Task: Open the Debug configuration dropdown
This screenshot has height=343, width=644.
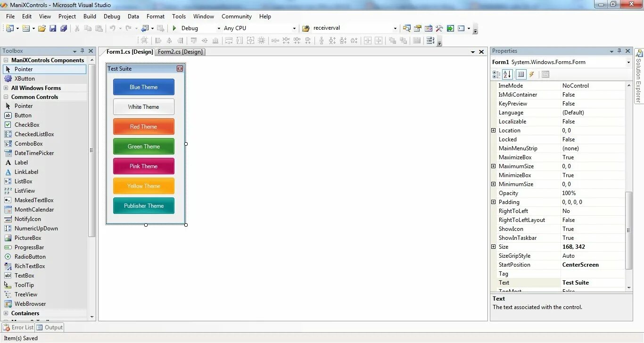Action: [x=219, y=28]
